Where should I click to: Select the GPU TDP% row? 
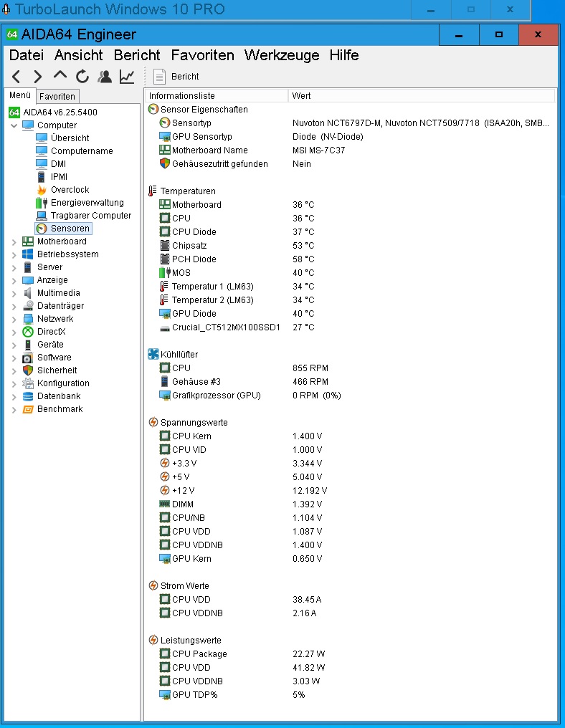[x=351, y=694]
